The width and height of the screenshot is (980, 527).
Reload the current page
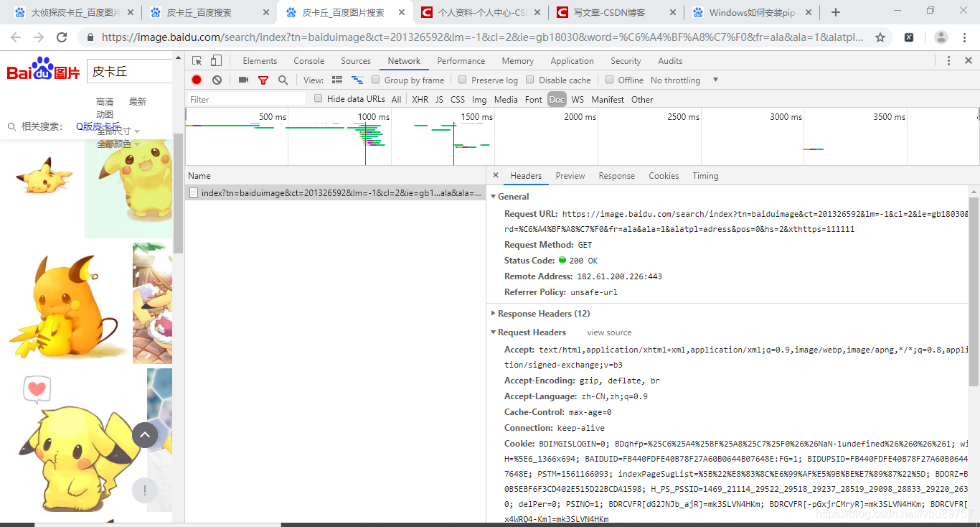point(62,37)
